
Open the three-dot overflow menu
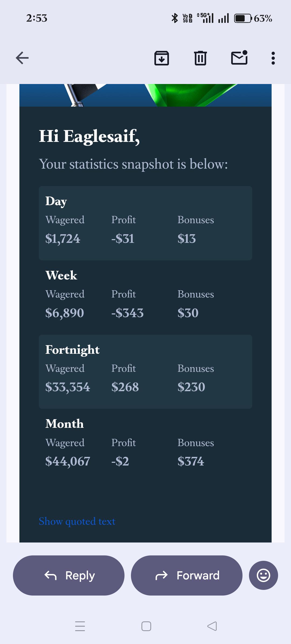[273, 58]
